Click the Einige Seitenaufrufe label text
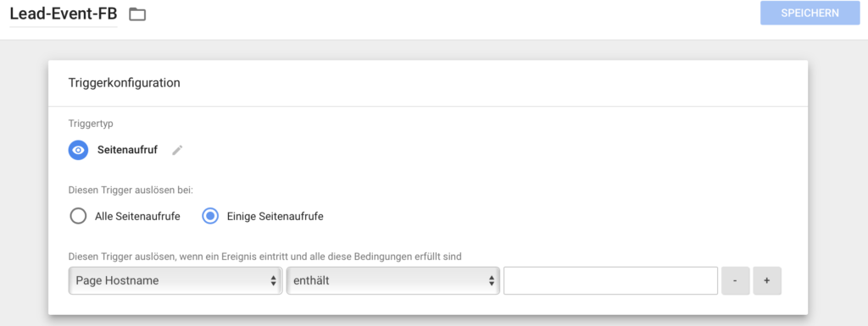This screenshot has width=868, height=326. pyautogui.click(x=275, y=217)
